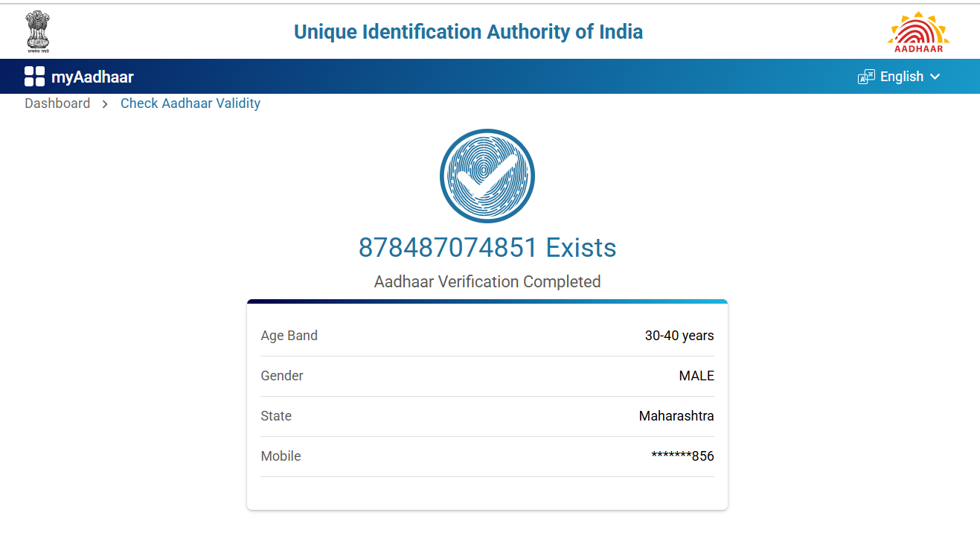Click the Age Band row label
980x556 pixels.
[x=289, y=336]
